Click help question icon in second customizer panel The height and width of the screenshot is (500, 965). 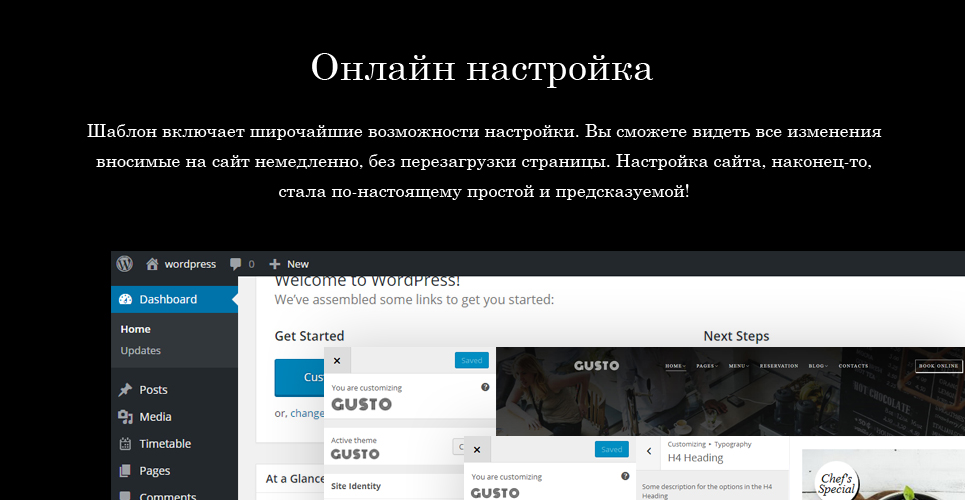(x=625, y=476)
